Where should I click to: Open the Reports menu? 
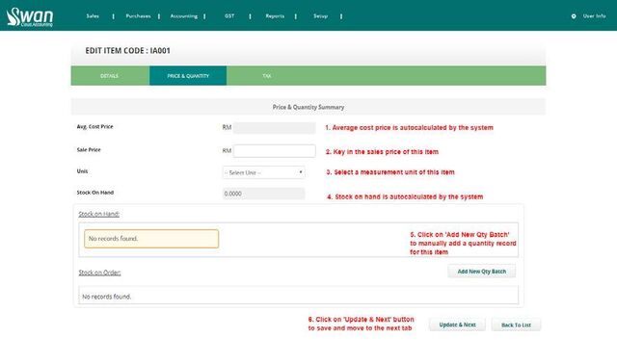pos(275,16)
